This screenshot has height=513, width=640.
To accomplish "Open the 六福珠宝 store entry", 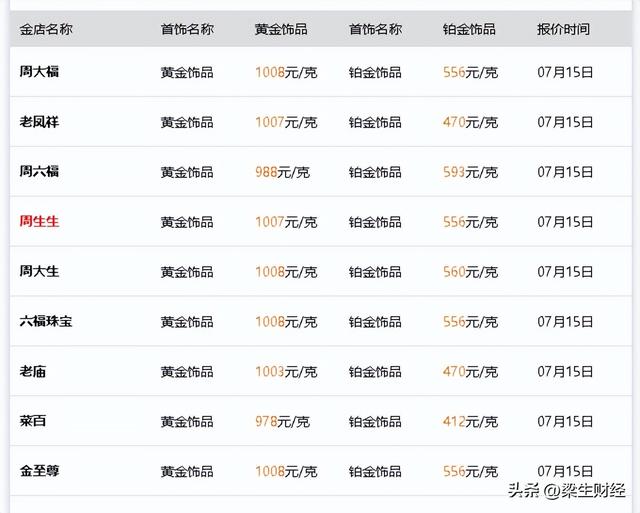I will (46, 321).
